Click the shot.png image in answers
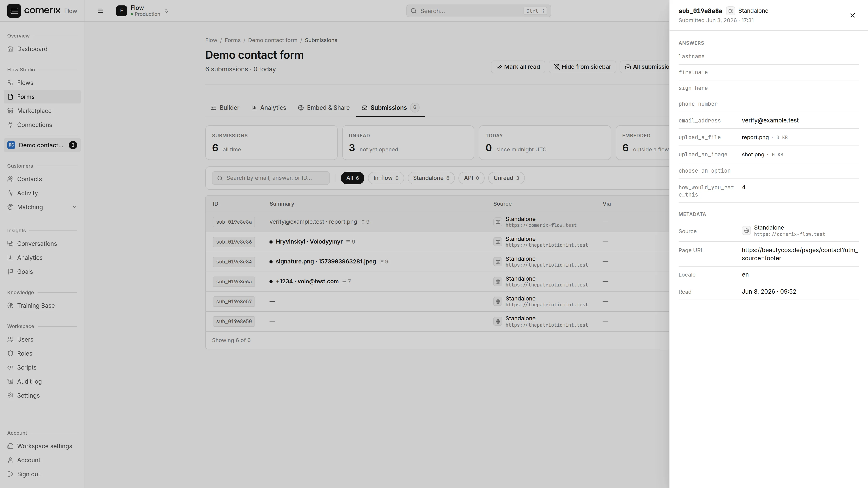868x488 pixels. 753,155
